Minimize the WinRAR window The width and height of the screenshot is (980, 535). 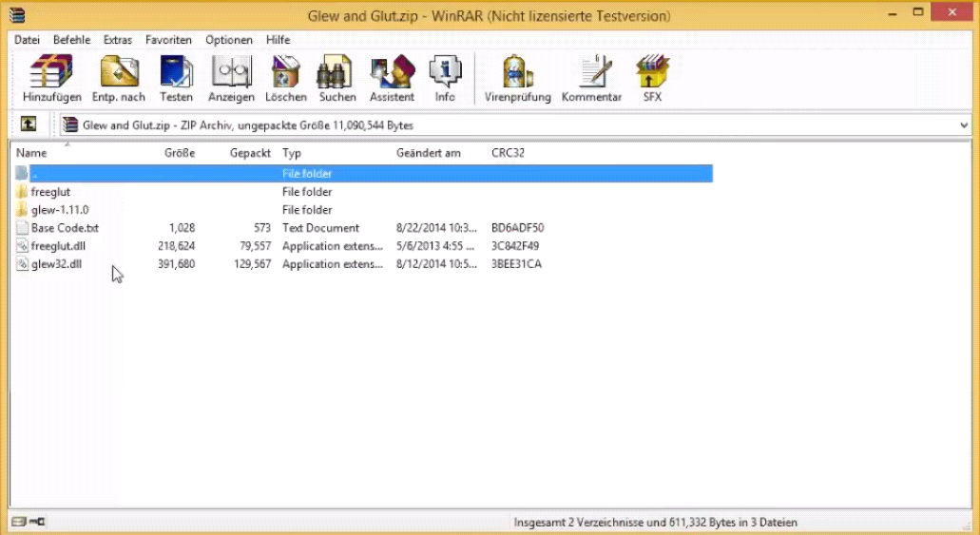(893, 12)
